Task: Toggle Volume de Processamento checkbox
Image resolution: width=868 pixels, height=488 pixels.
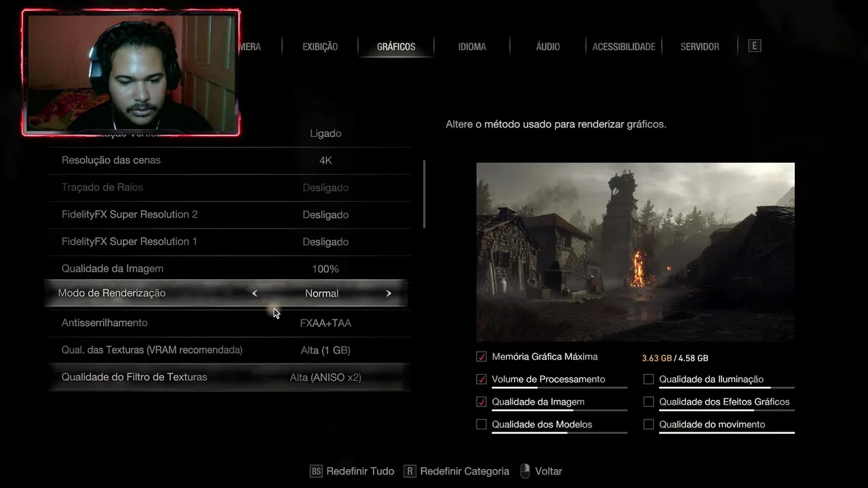Action: click(481, 379)
